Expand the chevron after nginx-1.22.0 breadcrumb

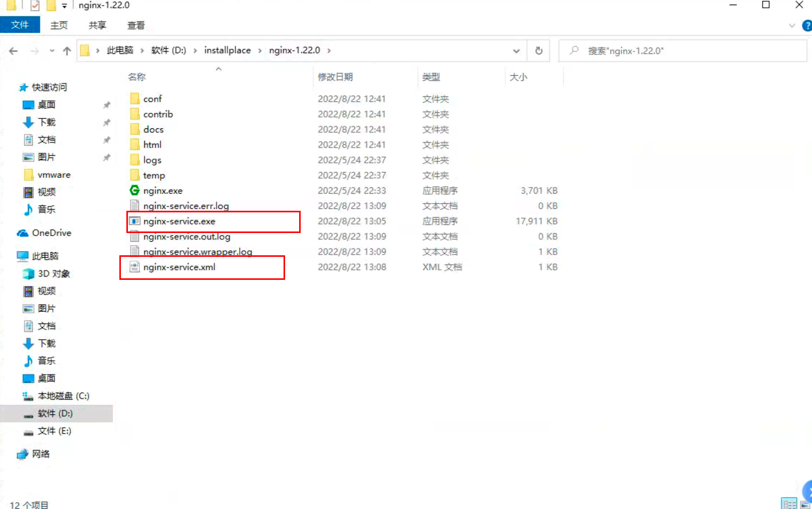[x=329, y=50]
